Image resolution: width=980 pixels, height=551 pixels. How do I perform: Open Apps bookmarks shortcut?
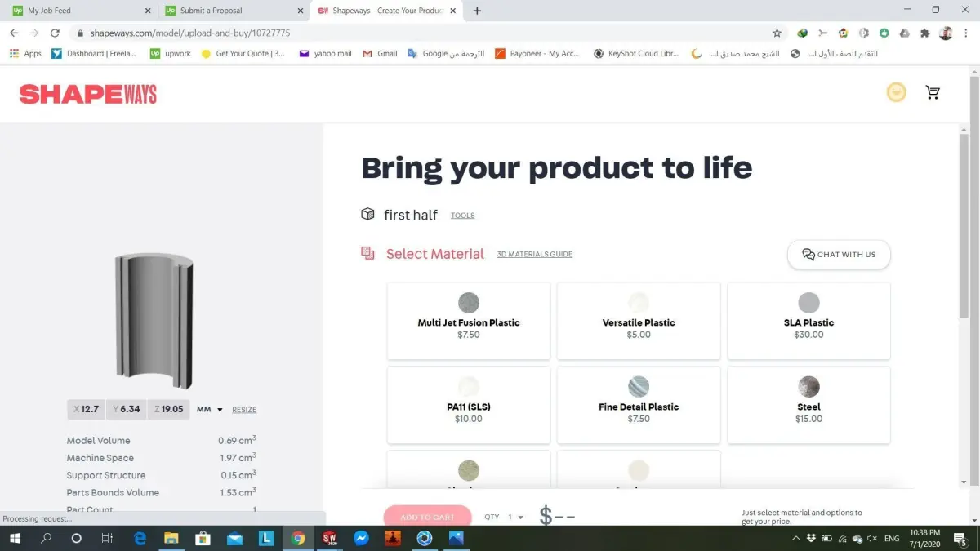tap(25, 54)
